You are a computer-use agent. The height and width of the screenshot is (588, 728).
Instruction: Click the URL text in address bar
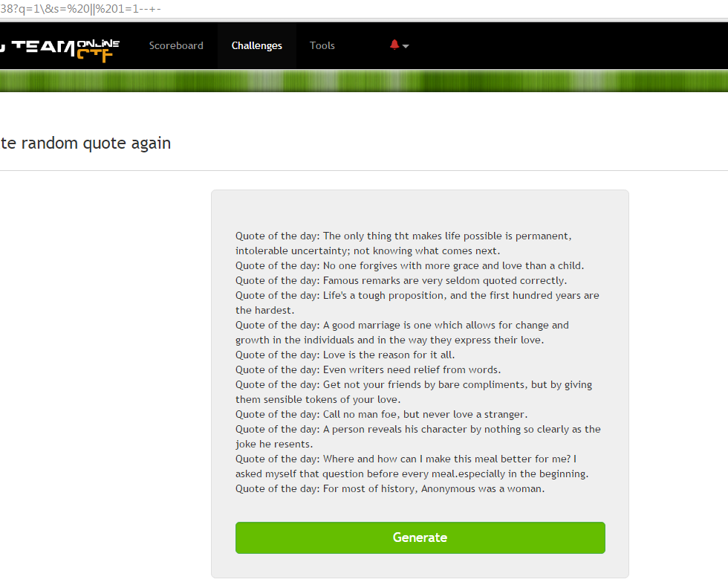[x=80, y=9]
